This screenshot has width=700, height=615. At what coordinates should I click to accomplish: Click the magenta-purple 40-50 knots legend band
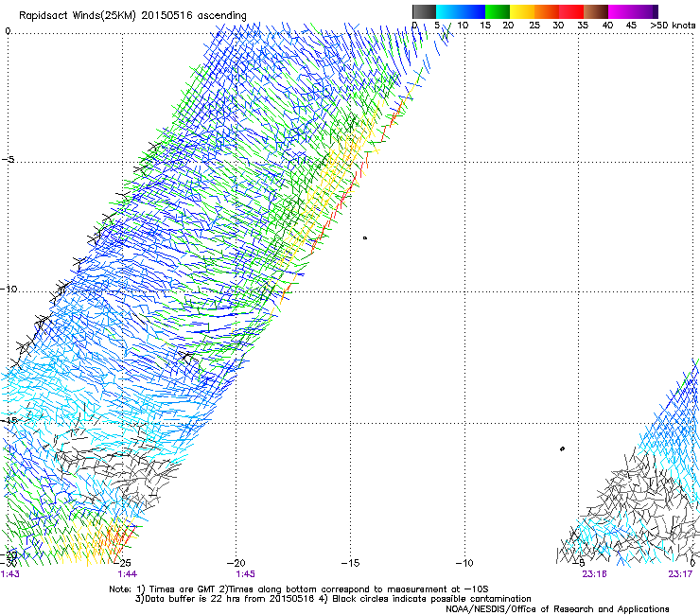(633, 11)
